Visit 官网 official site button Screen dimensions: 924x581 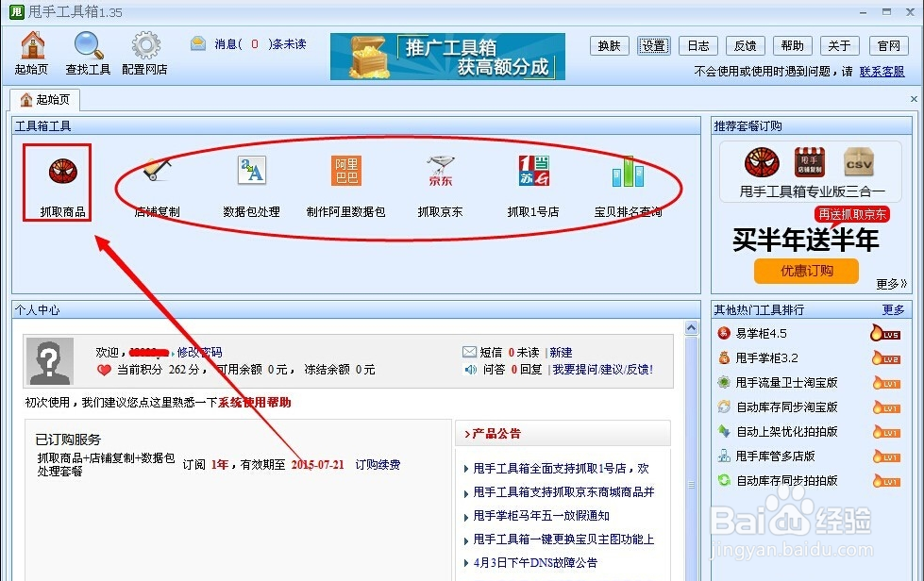coord(889,46)
